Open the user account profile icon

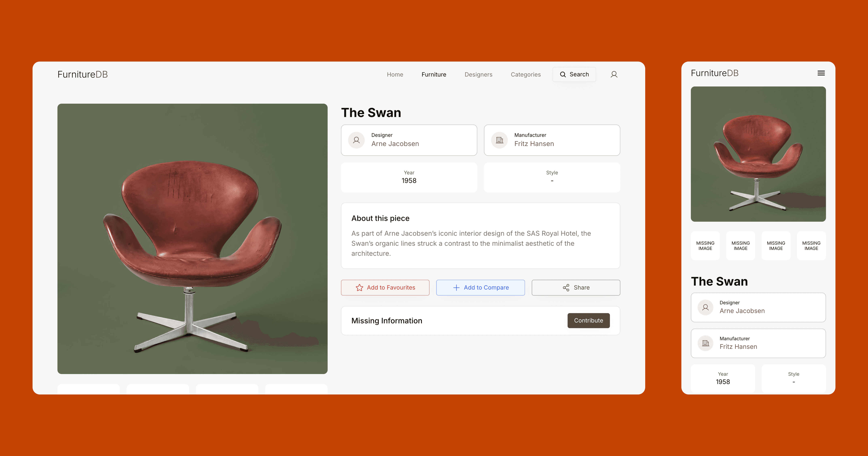(x=614, y=74)
